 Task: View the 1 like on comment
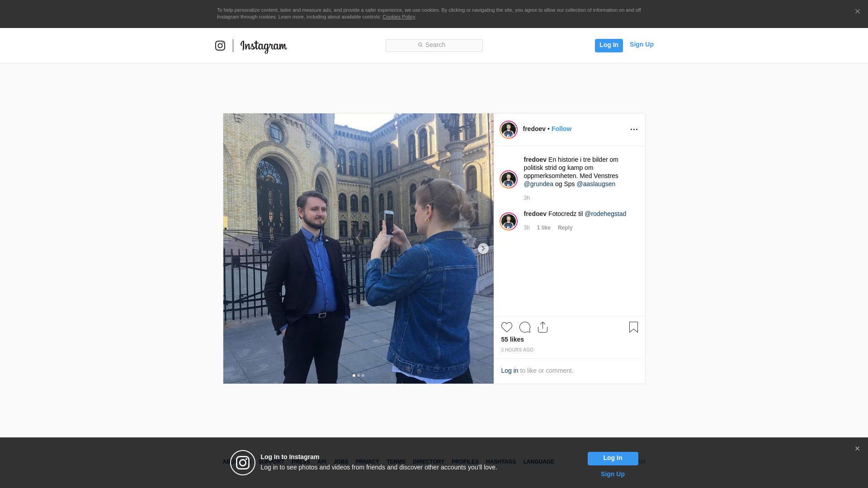click(x=543, y=228)
